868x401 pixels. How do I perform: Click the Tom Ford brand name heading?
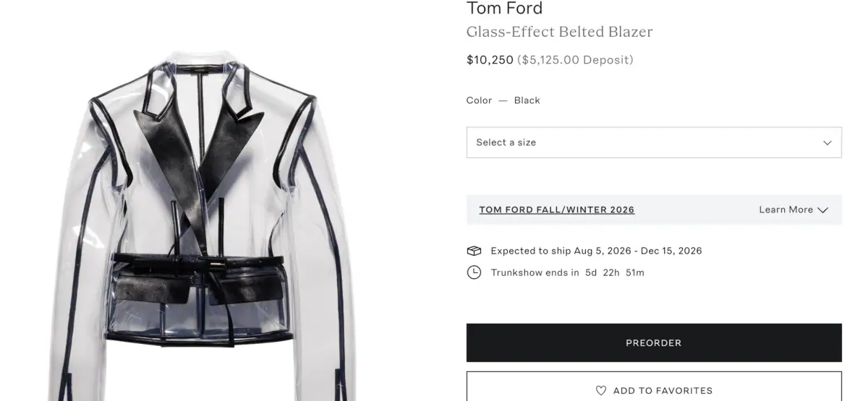tap(504, 9)
